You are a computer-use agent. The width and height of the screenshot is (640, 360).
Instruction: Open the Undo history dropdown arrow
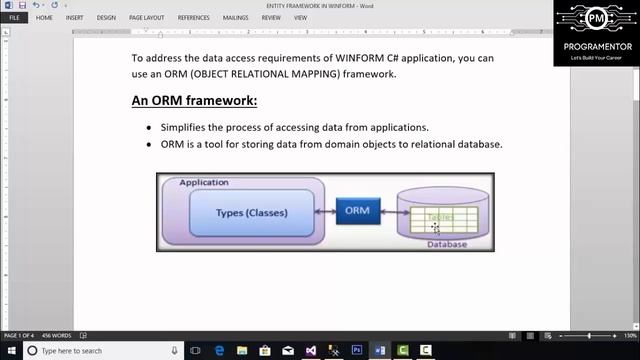[x=43, y=5]
